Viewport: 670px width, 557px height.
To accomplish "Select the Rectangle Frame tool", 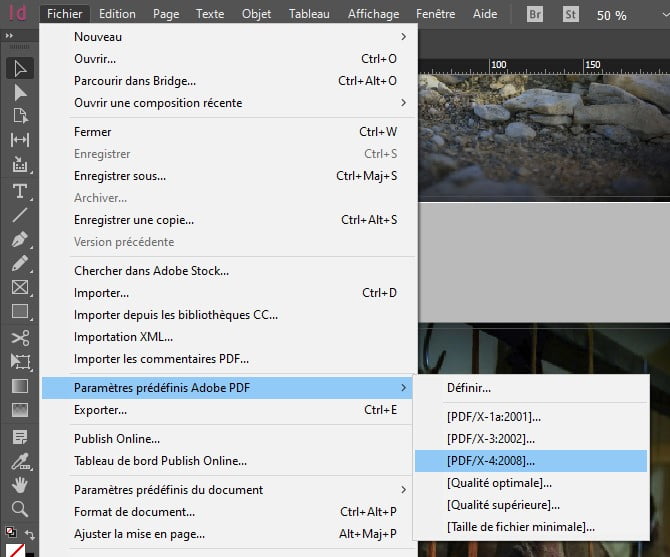I will (x=19, y=288).
